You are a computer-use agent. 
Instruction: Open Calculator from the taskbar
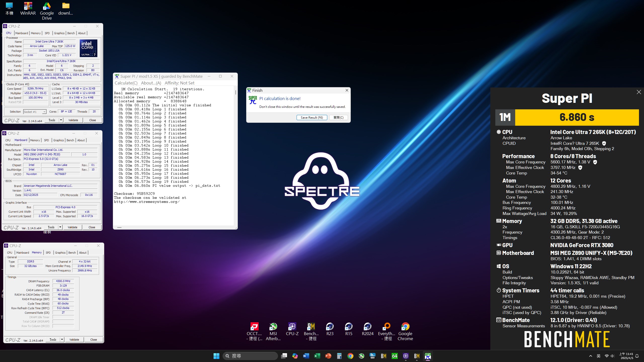pyautogui.click(x=339, y=356)
